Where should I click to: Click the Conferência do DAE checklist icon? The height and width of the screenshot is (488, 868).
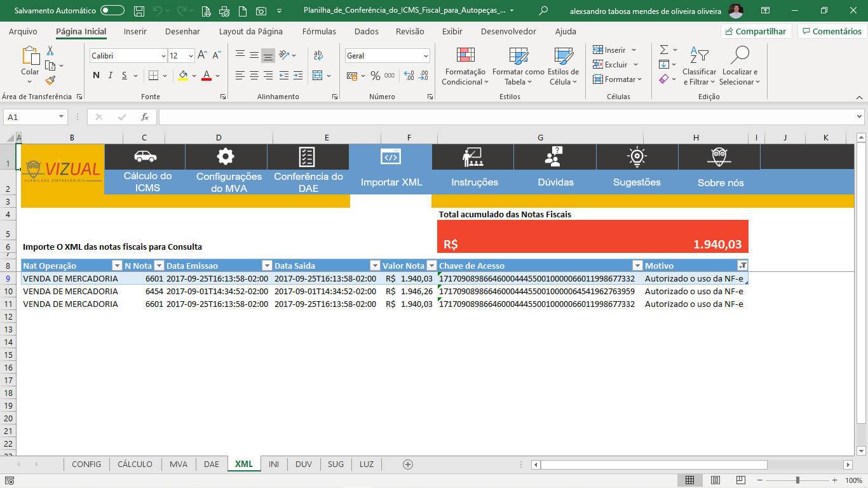click(307, 156)
